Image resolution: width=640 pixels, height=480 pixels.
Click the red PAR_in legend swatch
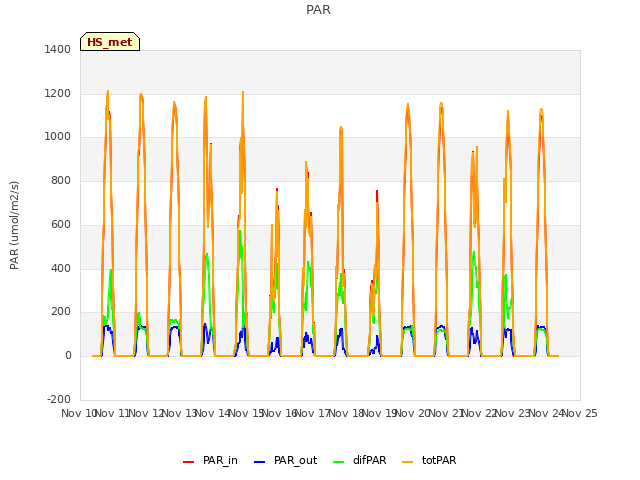189,462
